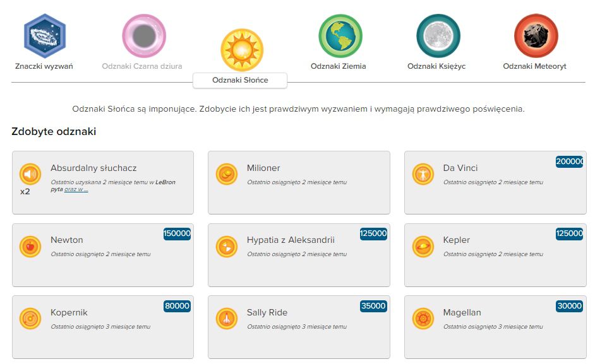Click the Magellan ship wheel badge icon

[x=423, y=319]
